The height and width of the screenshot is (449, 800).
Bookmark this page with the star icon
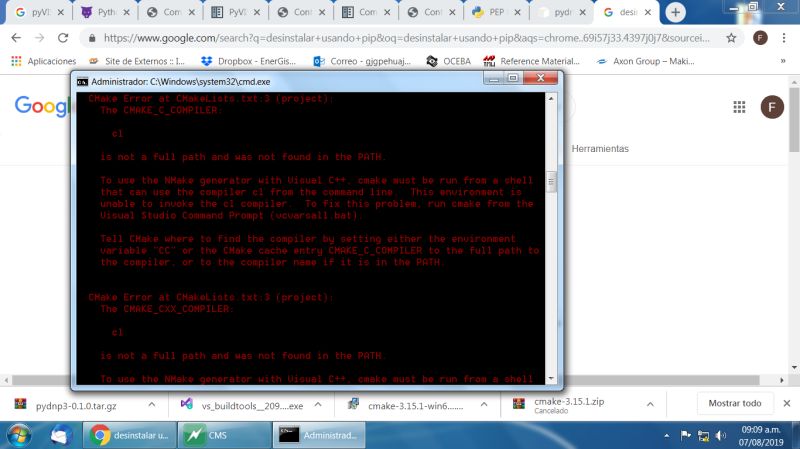click(x=731, y=38)
